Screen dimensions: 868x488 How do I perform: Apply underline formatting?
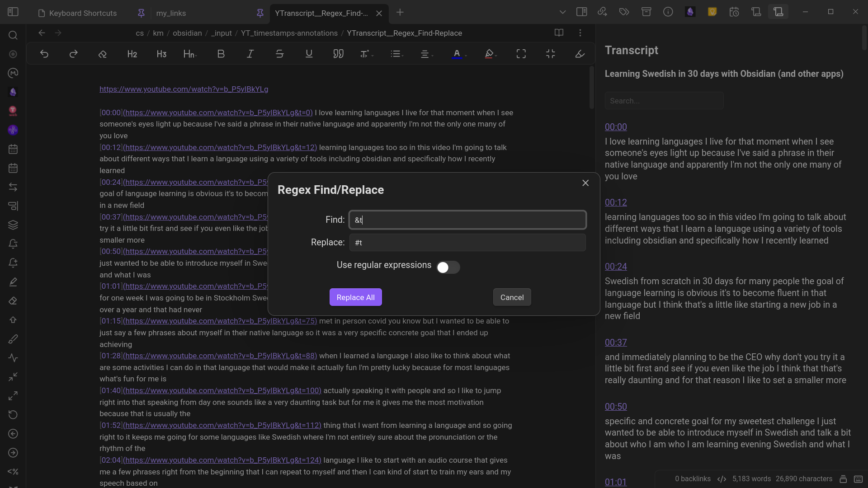click(x=309, y=54)
